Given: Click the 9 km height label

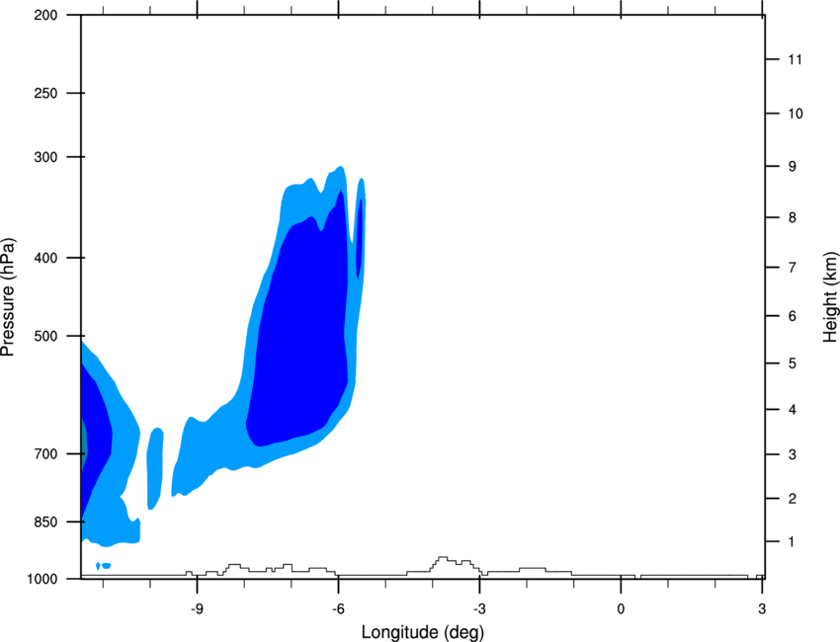Looking at the screenshot, I should tap(793, 167).
